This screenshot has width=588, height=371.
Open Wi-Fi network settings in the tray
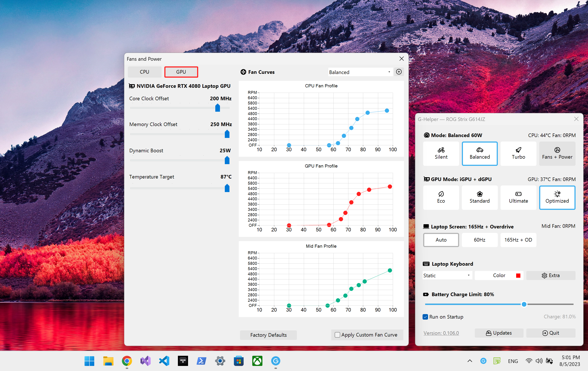[529, 361]
